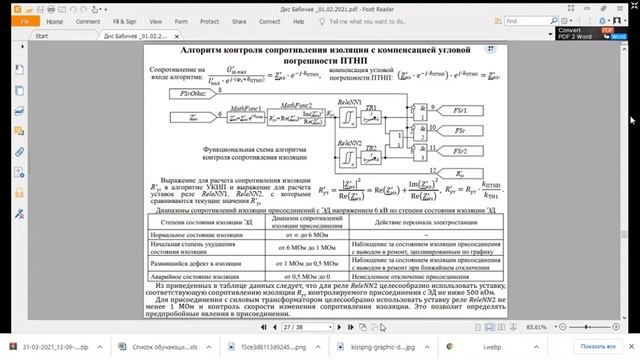Go to the last page

(350, 327)
